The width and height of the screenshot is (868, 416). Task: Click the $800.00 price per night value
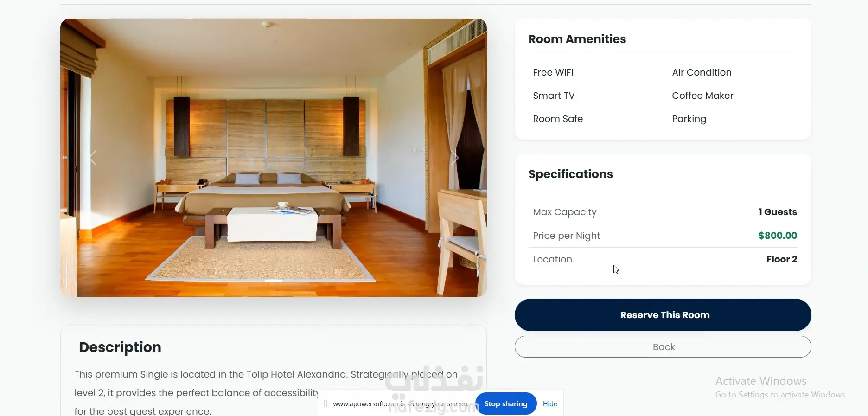tap(778, 236)
